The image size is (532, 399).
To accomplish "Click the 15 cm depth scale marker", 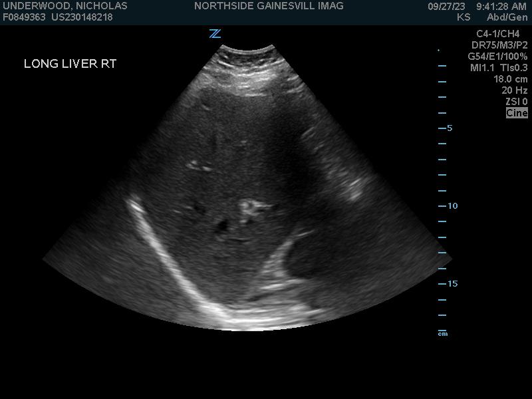I will [x=452, y=284].
